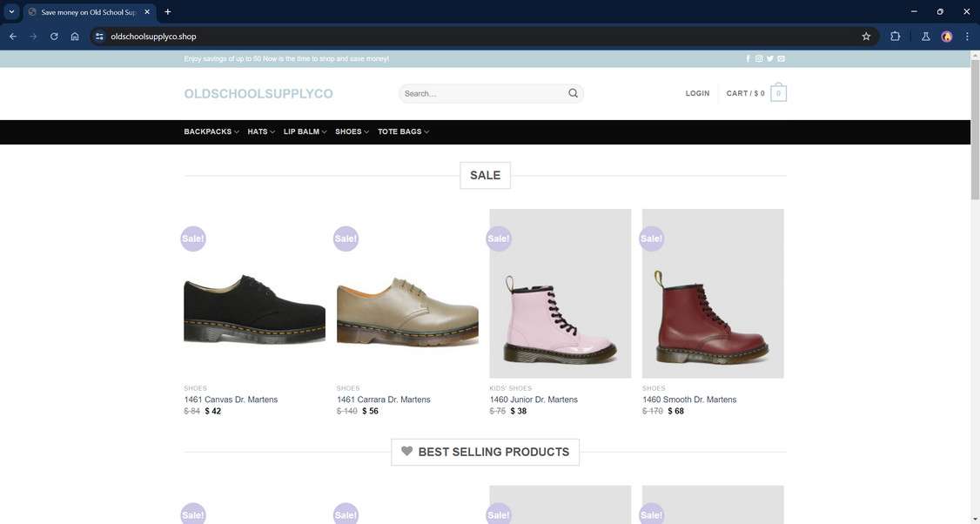Open the 1461 Canvas Dr. Martens product link
Viewport: 980px width, 524px height.
(x=231, y=400)
